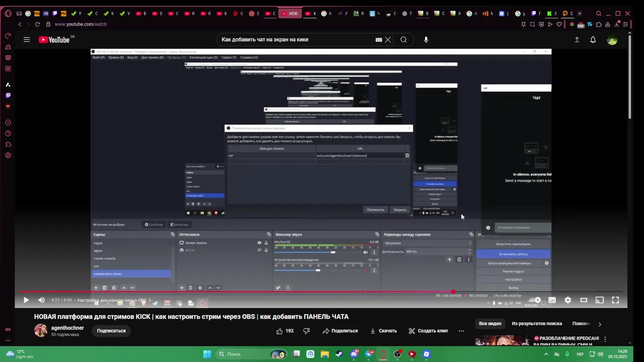This screenshot has width=644, height=362.
Task: Open the YouTube create upload icon
Action: [577, 40]
